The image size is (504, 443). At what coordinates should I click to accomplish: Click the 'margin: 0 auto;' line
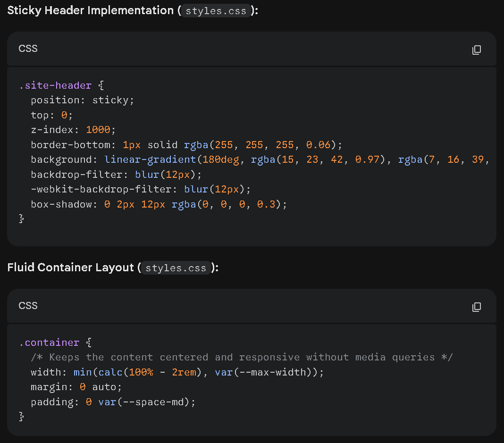pos(76,387)
